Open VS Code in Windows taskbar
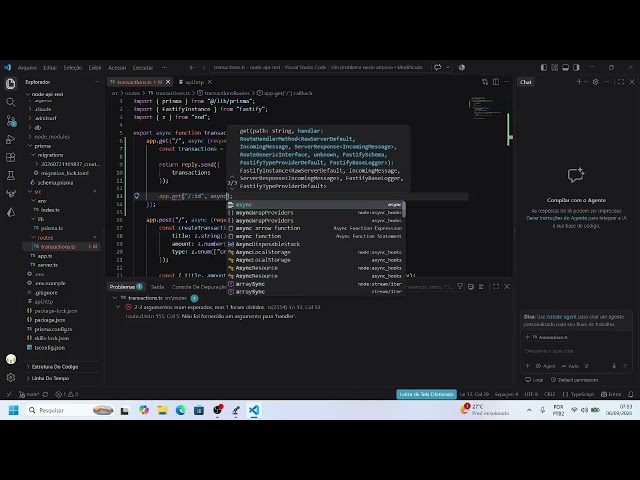This screenshot has width=640, height=480. [x=254, y=410]
